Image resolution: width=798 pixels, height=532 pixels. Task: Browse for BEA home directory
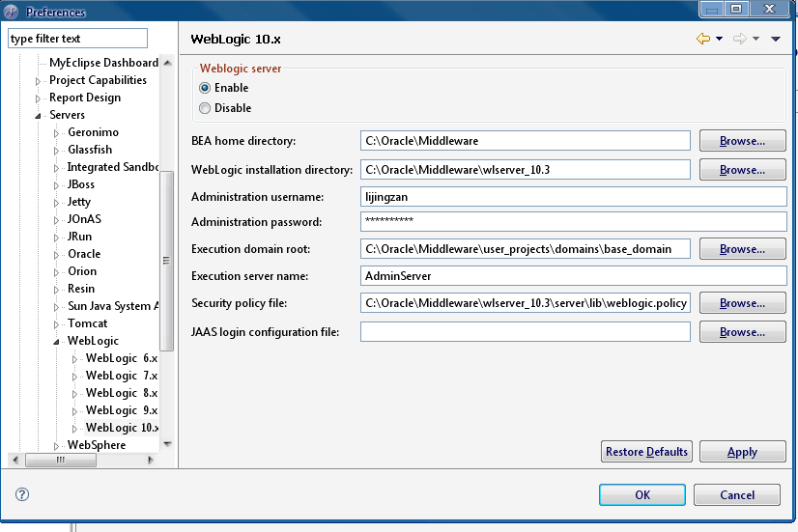point(743,141)
